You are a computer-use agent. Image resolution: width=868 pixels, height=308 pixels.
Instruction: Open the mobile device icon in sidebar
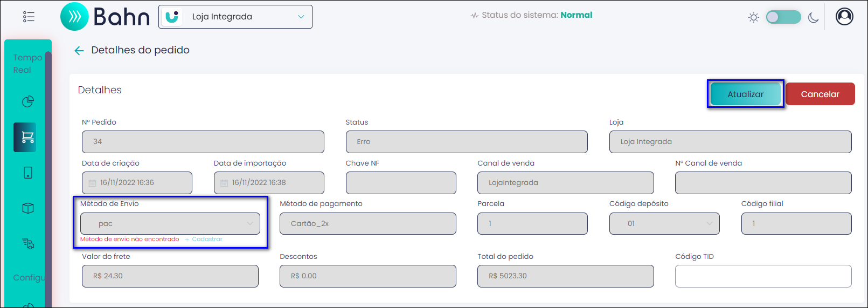point(28,173)
